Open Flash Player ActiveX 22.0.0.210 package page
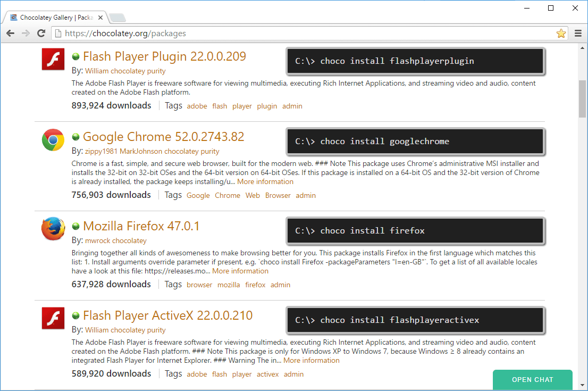This screenshot has height=391, width=588. 167,315
